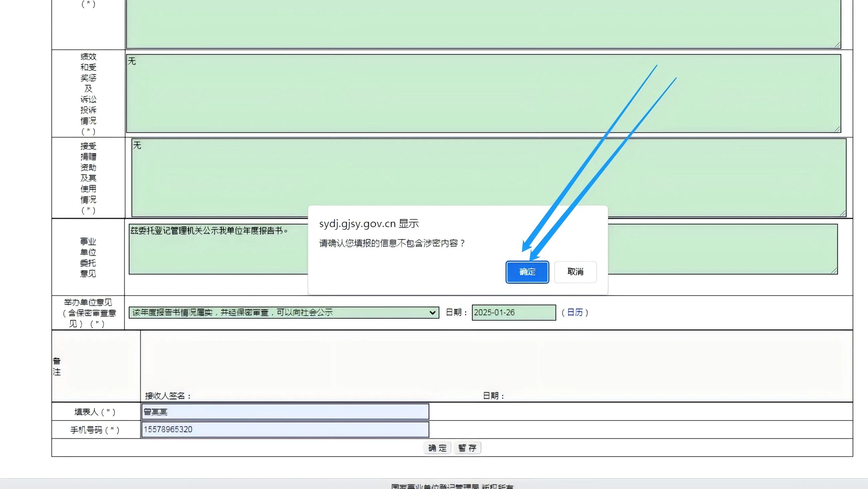Open the 日历 calendar link

[575, 312]
